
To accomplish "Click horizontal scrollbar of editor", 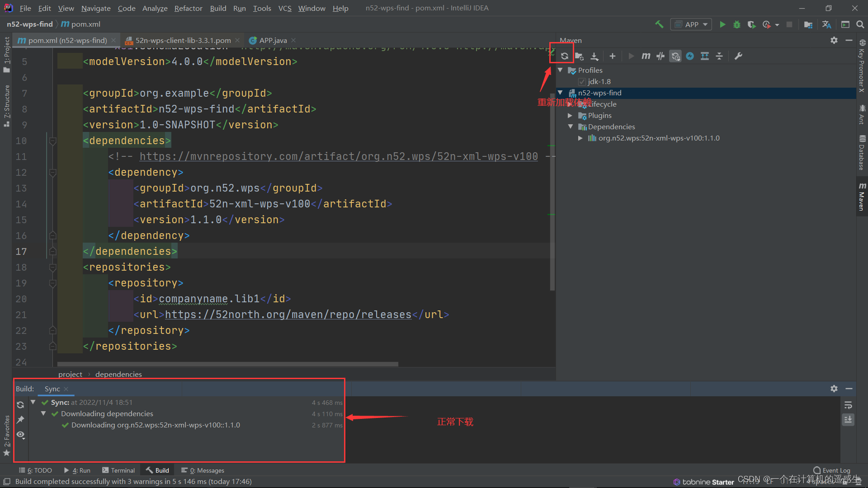I will [227, 364].
